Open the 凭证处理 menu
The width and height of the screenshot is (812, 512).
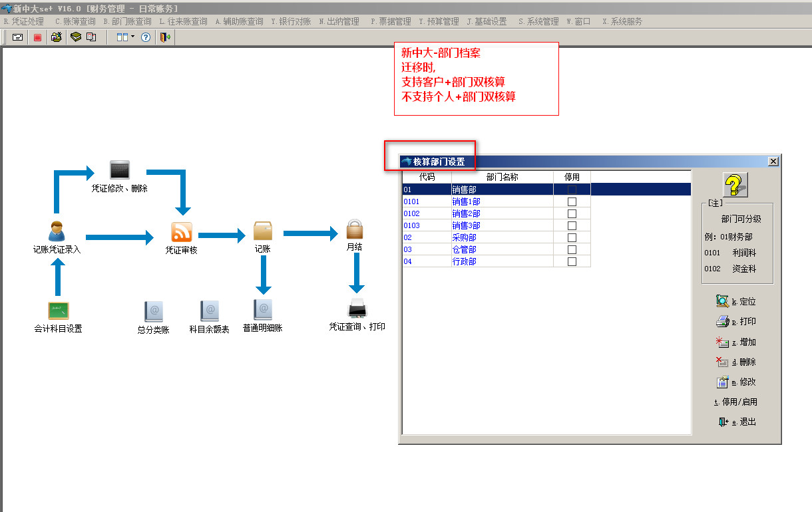pos(24,21)
